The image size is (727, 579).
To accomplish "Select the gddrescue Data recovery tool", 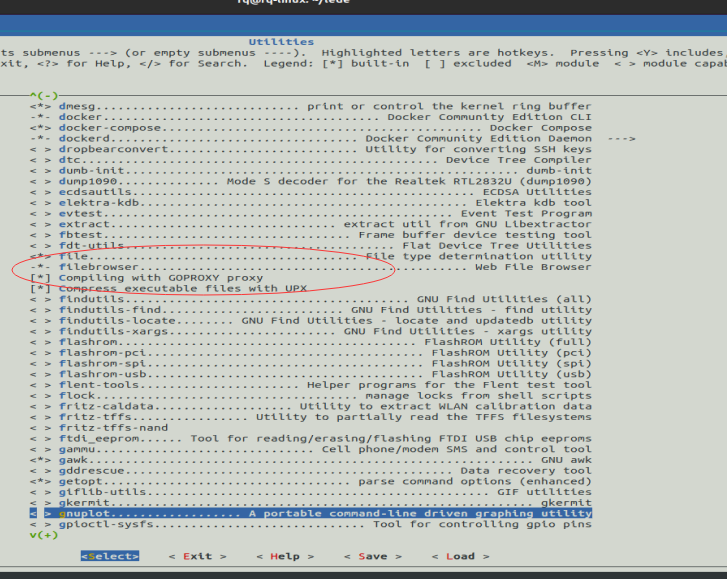I will (x=311, y=471).
